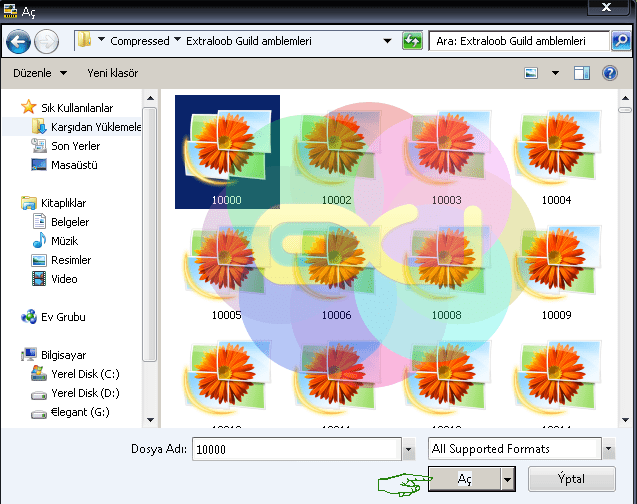Open the Aç button split arrow
Image resolution: width=637 pixels, height=504 pixels.
[x=507, y=480]
